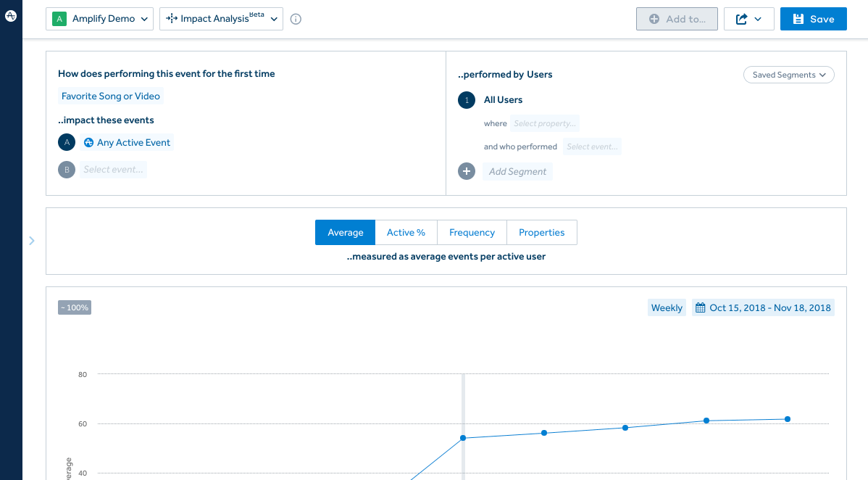The height and width of the screenshot is (480, 868).
Task: Open the Impact Analysis chart type dropdown
Action: pos(221,20)
